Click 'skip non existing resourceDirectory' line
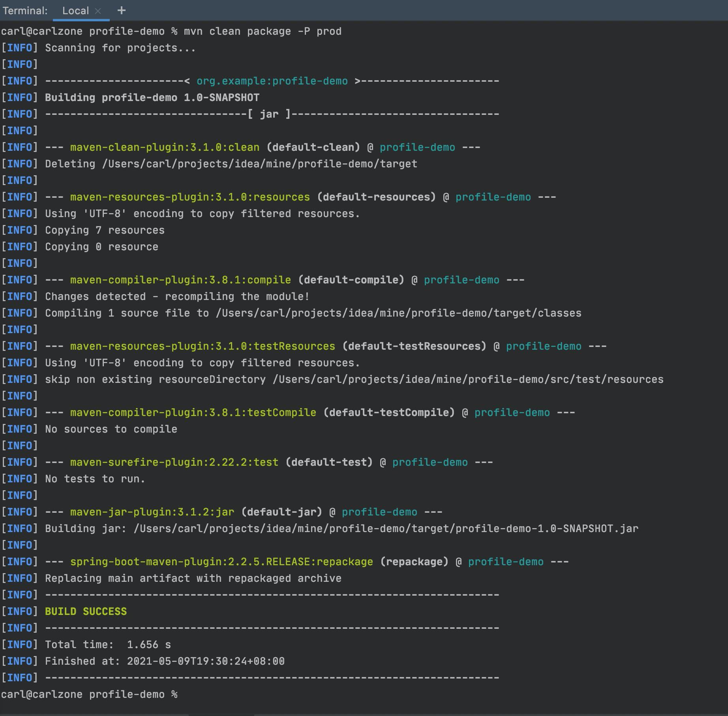Screen dimensions: 728x716 tap(354, 380)
